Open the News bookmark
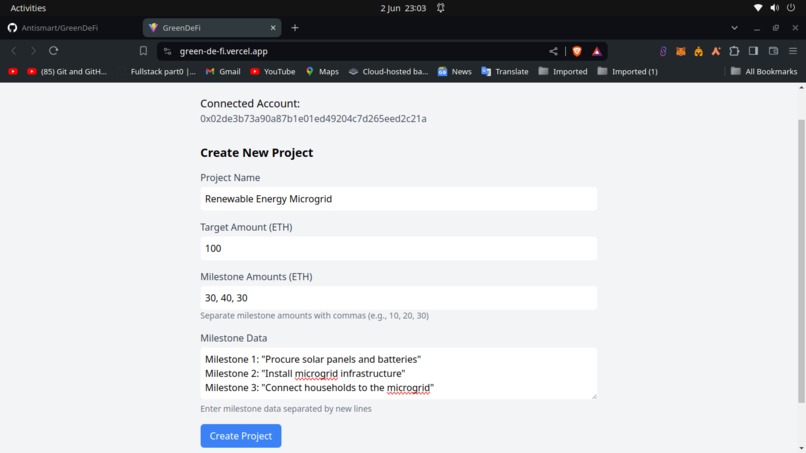806x453 pixels. tap(455, 71)
